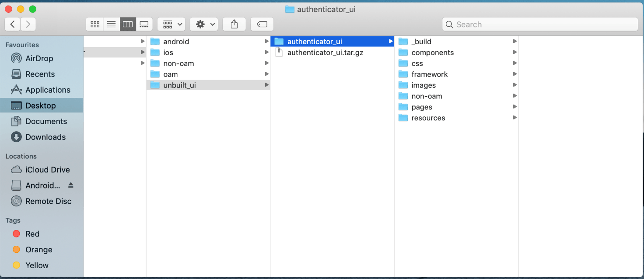Image resolution: width=644 pixels, height=279 pixels.
Task: Click the arrow beside resources folder
Action: (x=515, y=118)
